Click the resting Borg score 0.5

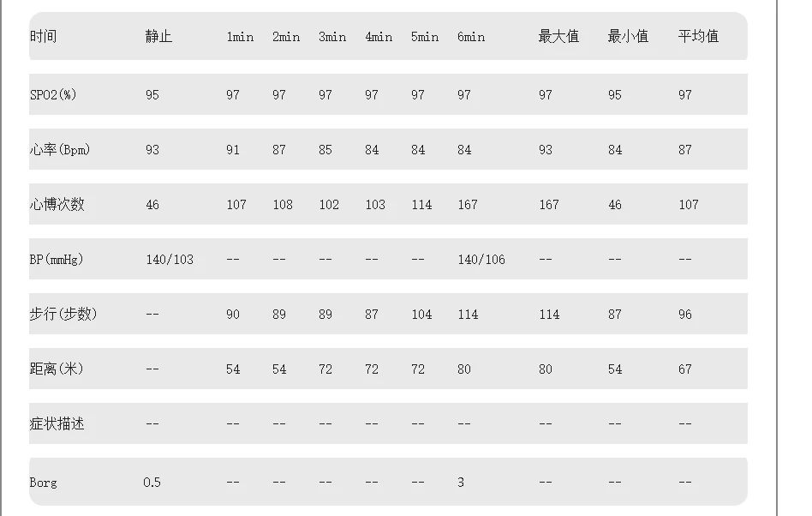(x=152, y=482)
